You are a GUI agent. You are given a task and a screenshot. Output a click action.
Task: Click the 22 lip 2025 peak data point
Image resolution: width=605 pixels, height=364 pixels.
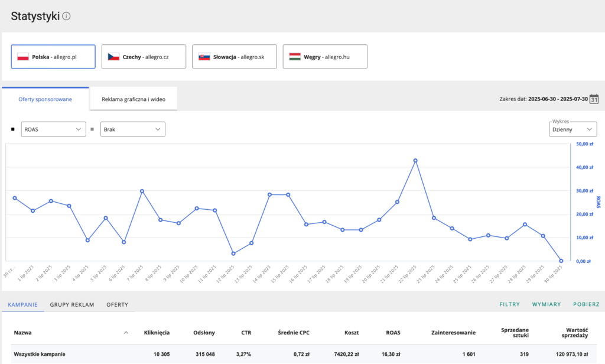(415, 161)
